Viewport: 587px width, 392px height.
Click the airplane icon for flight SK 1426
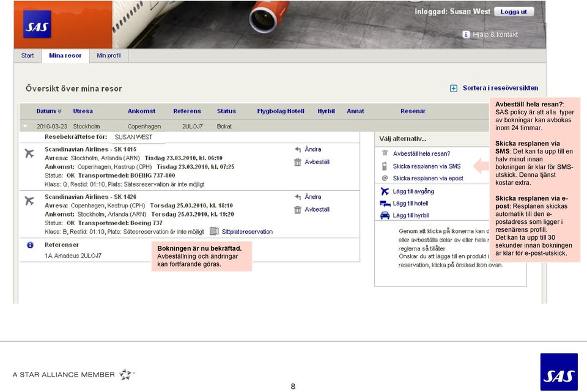tap(29, 201)
